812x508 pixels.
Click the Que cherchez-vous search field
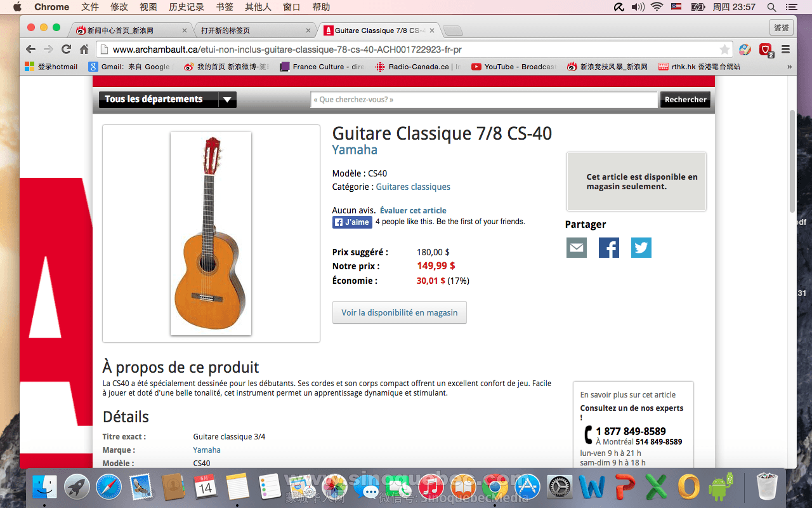[484, 100]
